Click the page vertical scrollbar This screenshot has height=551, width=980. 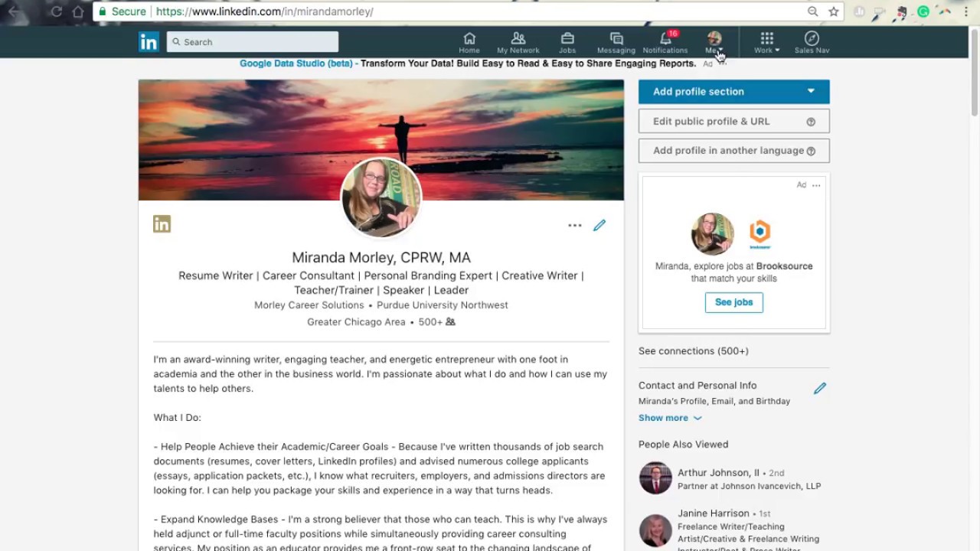[974, 73]
